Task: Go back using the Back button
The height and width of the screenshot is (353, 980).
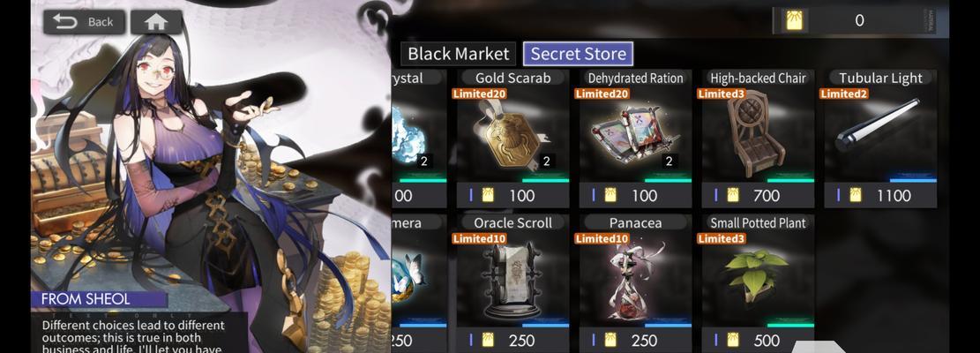Action: 84,22
